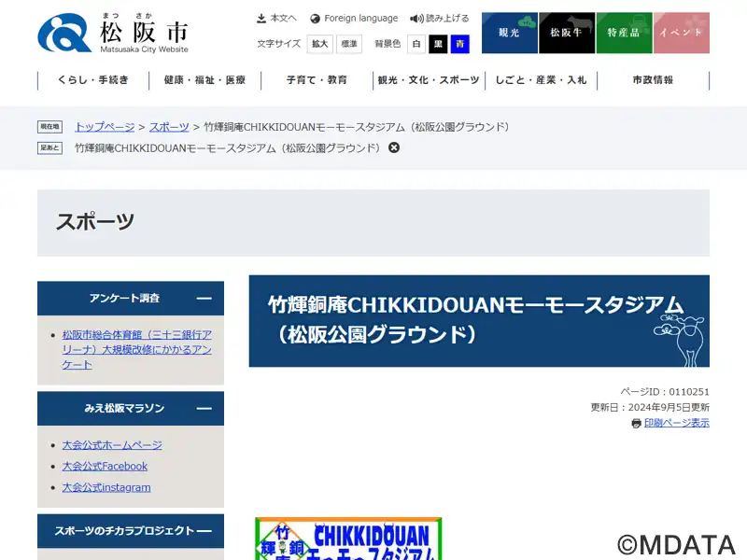
Task: Open the 松阪市総合体育館 renovation survey link
Action: coord(136,349)
